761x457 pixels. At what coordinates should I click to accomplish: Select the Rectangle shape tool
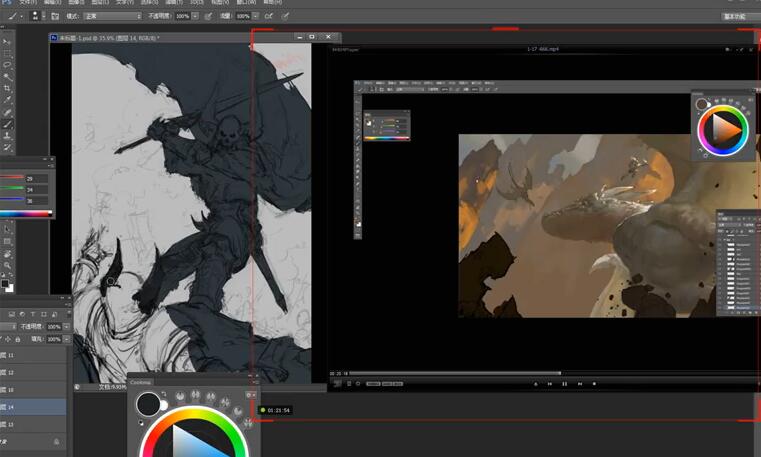point(7,242)
